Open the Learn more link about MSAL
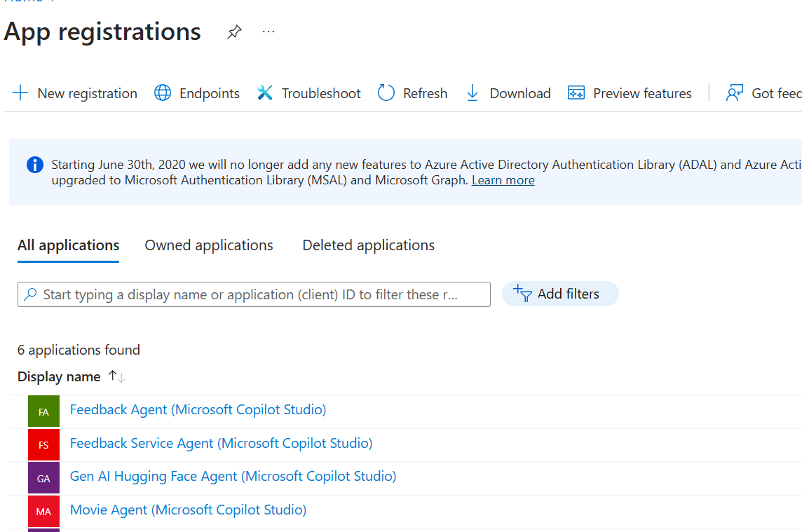The width and height of the screenshot is (802, 532). click(503, 179)
